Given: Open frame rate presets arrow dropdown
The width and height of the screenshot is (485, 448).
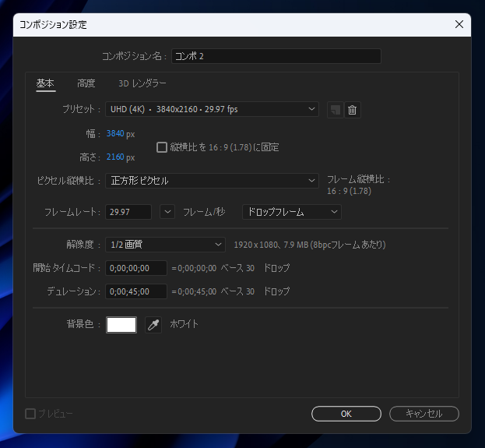Looking at the screenshot, I should click(x=167, y=212).
